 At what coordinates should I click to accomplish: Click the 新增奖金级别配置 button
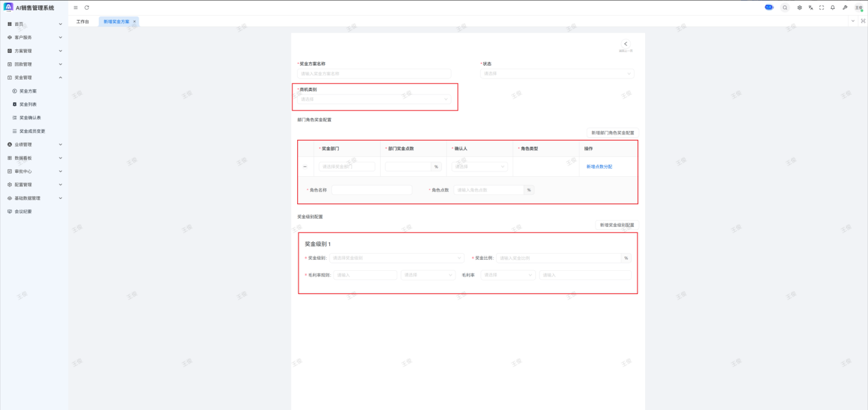[616, 225]
